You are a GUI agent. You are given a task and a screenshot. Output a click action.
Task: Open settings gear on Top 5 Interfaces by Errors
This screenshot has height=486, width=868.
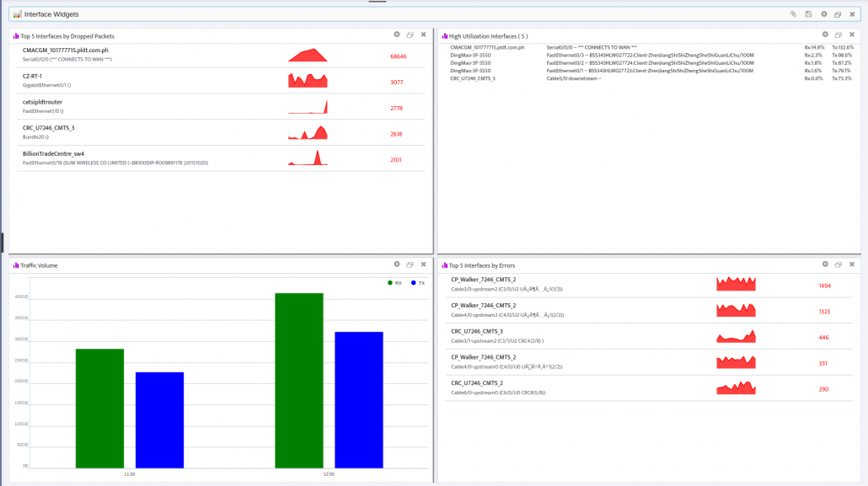coord(824,264)
